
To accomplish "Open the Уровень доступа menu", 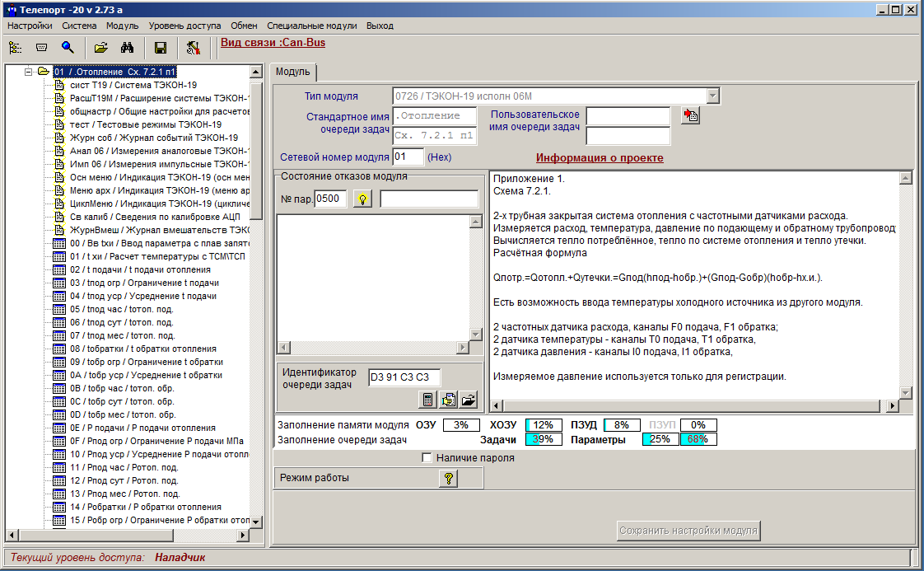I will tap(184, 26).
